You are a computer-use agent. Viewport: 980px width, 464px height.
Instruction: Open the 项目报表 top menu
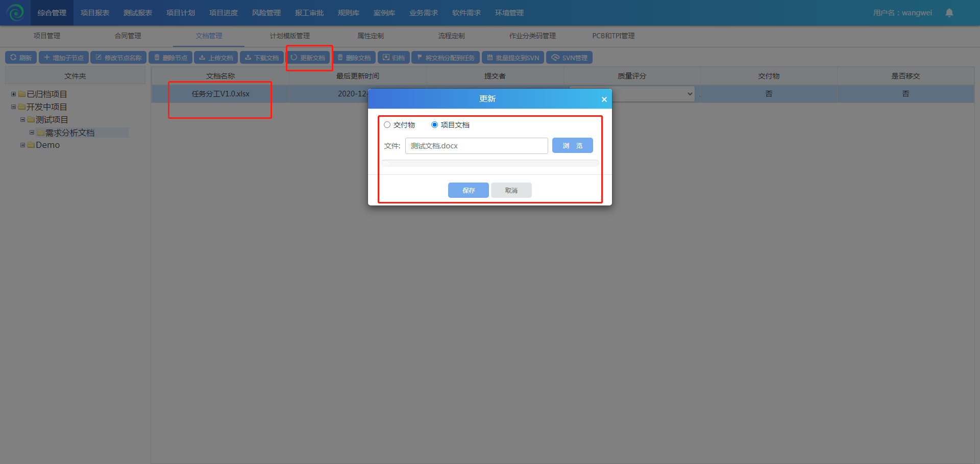point(95,13)
